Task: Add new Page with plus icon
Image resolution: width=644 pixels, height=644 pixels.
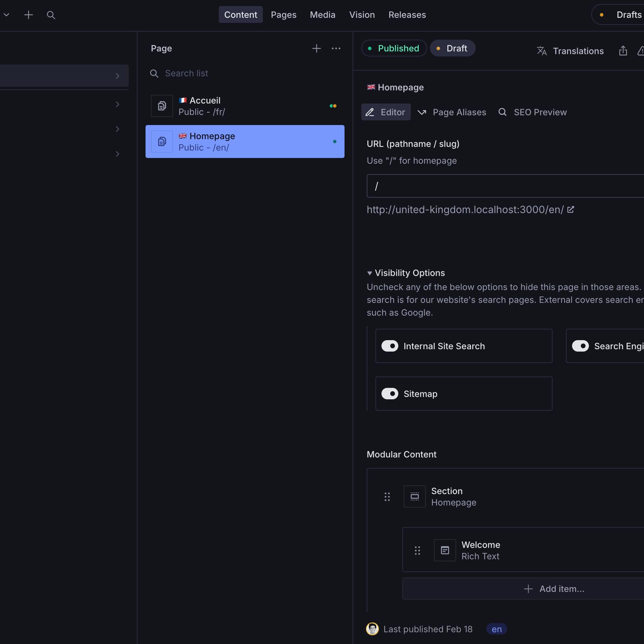Action: tap(316, 48)
